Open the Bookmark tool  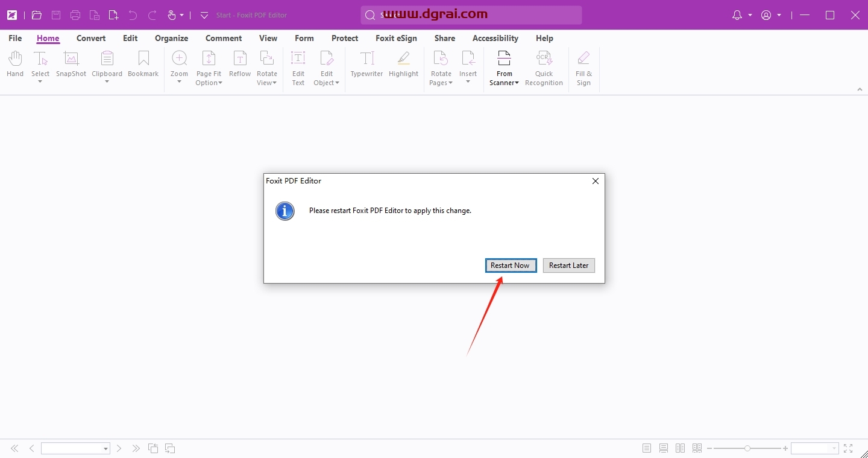point(143,64)
